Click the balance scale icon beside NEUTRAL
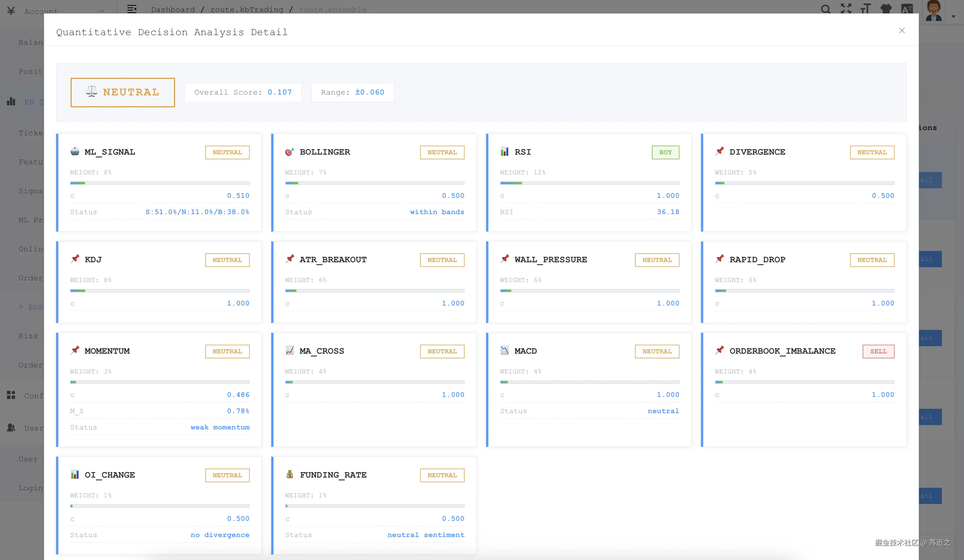Viewport: 964px width, 560px height. tap(91, 92)
